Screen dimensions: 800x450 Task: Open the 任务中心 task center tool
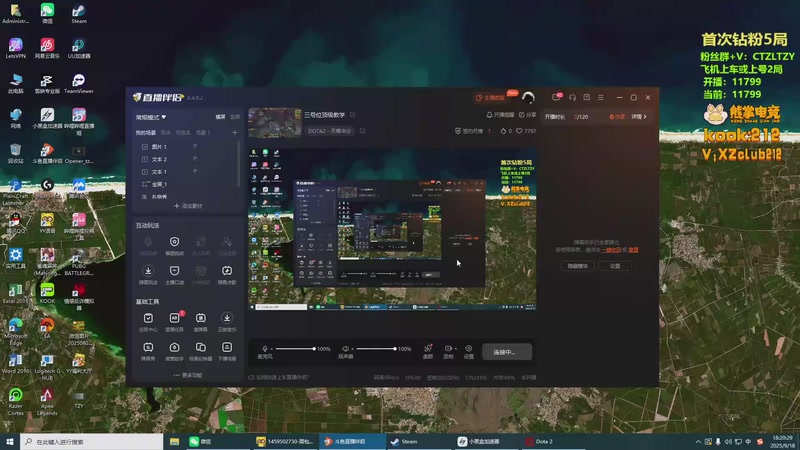click(148, 322)
